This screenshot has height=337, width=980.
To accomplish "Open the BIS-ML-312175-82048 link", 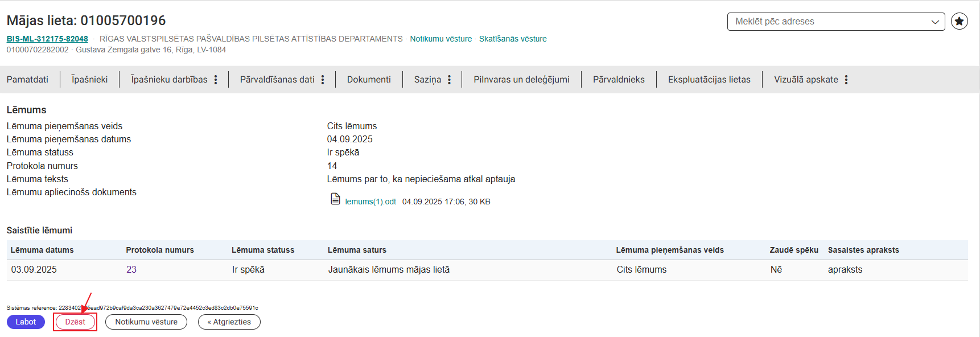I will [47, 39].
